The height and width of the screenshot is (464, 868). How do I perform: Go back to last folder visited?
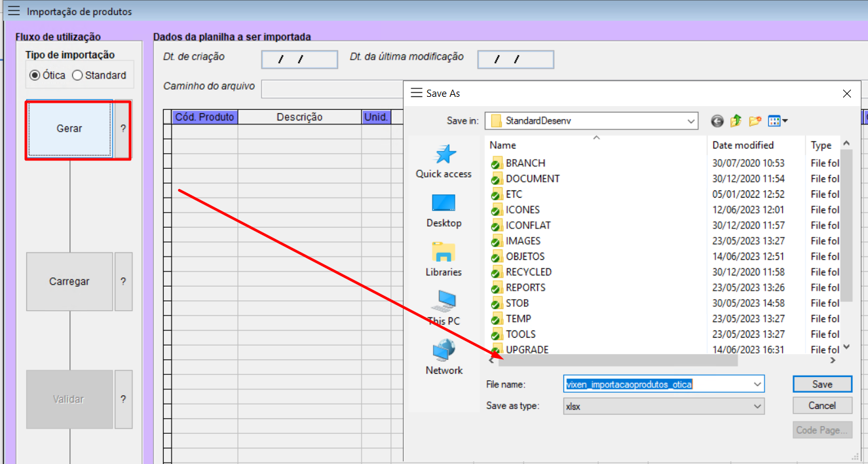pos(717,121)
